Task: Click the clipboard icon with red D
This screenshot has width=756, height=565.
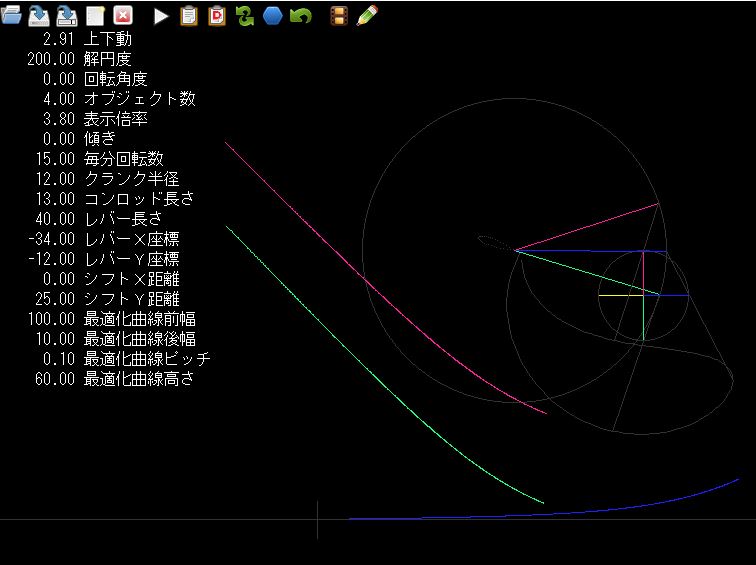Action: click(217, 16)
